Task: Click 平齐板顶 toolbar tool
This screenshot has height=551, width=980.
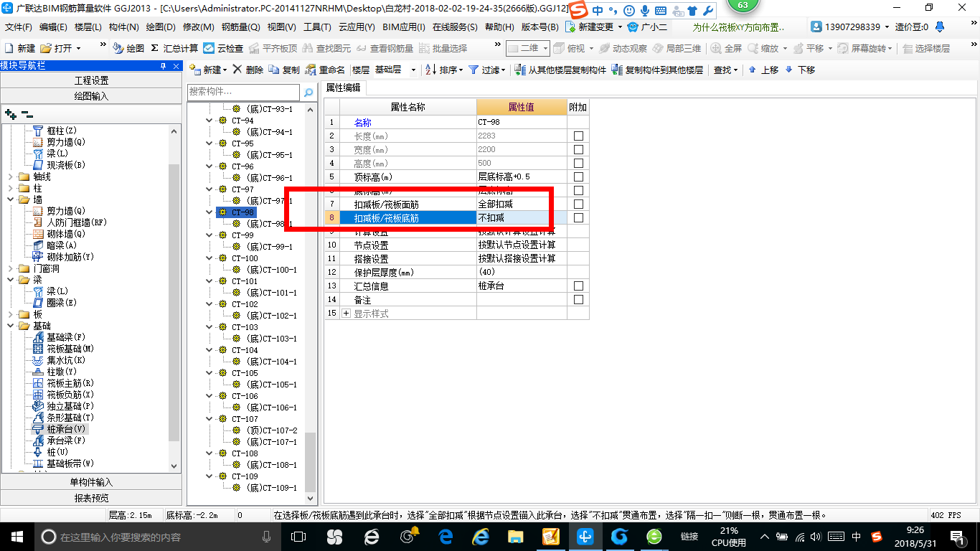Action: point(273,48)
